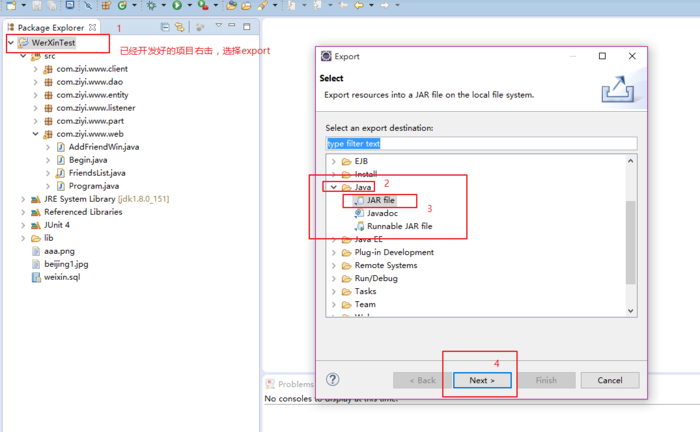
Task: Click the green Run button icon
Action: tap(177, 5)
